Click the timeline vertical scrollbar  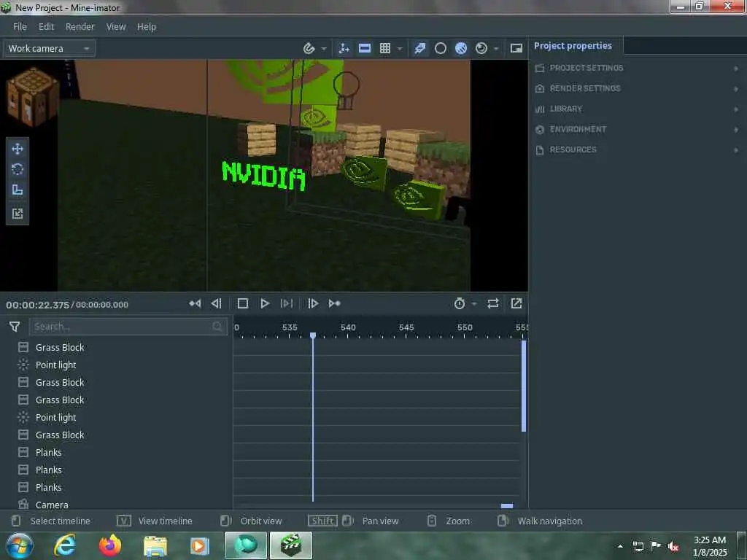click(524, 386)
